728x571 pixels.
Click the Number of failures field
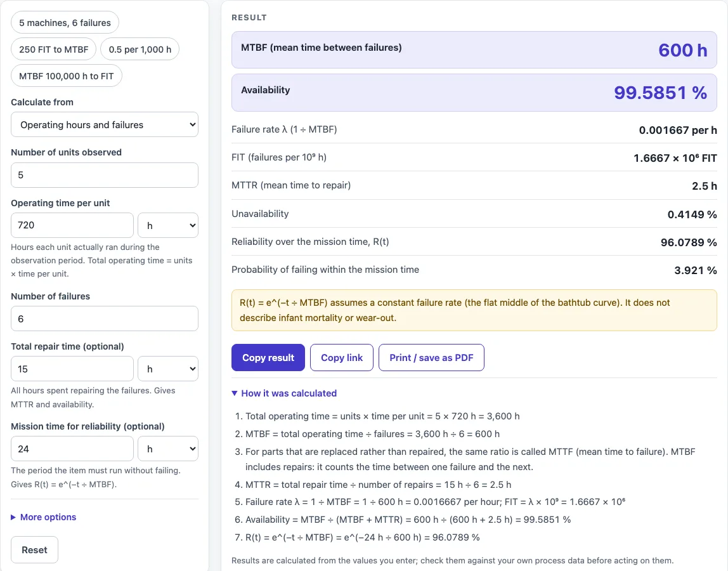point(105,318)
